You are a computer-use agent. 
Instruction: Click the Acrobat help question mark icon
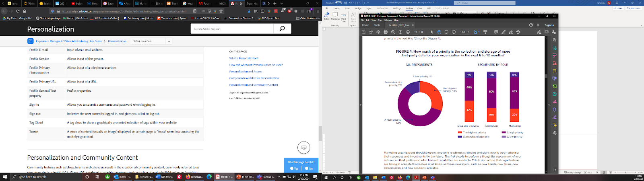tap(531, 25)
